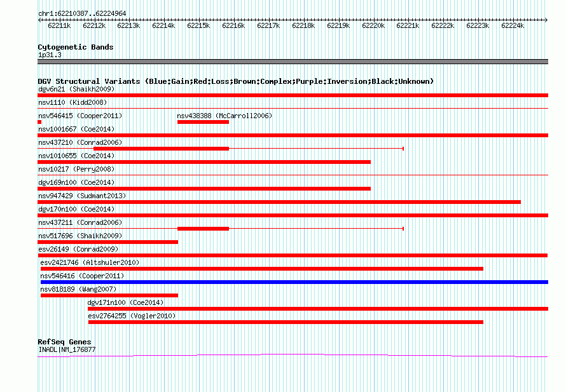This screenshot has height=392, width=566.
Task: Select the nsv1001667 red variant bar
Action: 293,135
